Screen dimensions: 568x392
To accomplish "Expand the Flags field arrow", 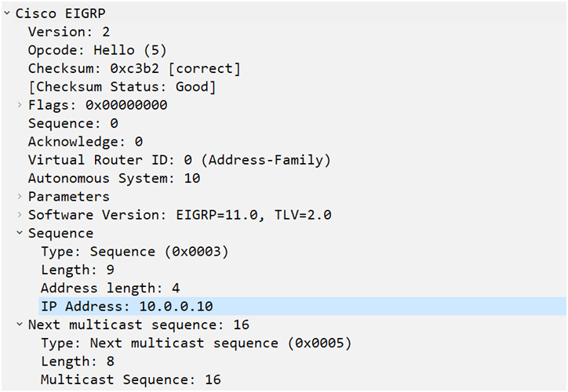I will [x=20, y=105].
